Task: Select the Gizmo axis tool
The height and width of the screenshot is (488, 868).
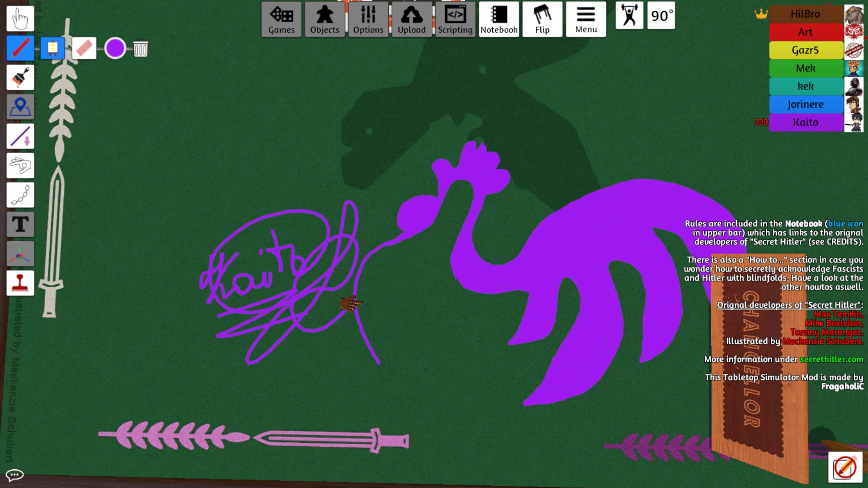Action: coord(20,254)
